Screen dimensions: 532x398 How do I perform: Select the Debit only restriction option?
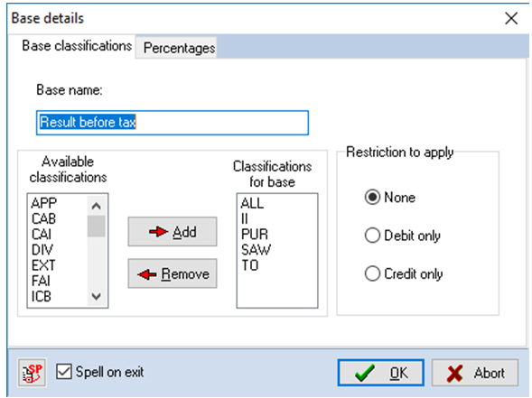coord(372,236)
